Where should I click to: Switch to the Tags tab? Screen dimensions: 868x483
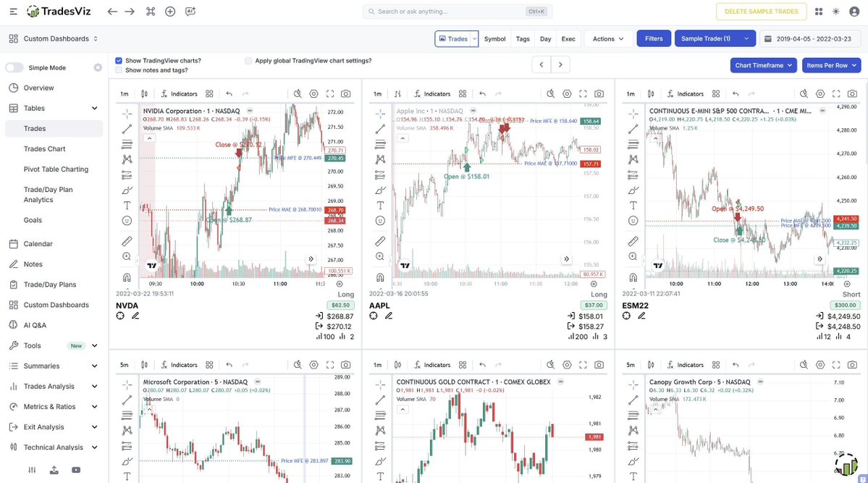pos(523,39)
